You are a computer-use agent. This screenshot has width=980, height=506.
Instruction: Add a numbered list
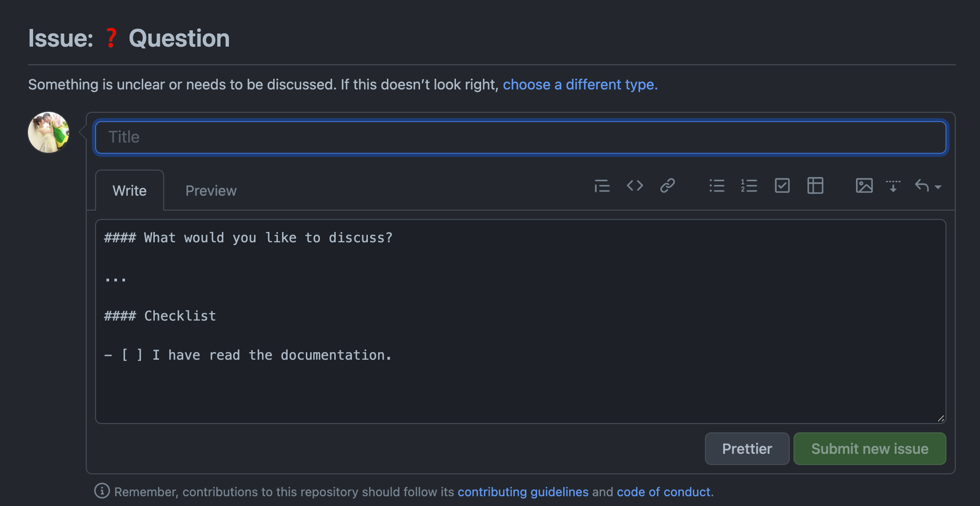coord(748,185)
